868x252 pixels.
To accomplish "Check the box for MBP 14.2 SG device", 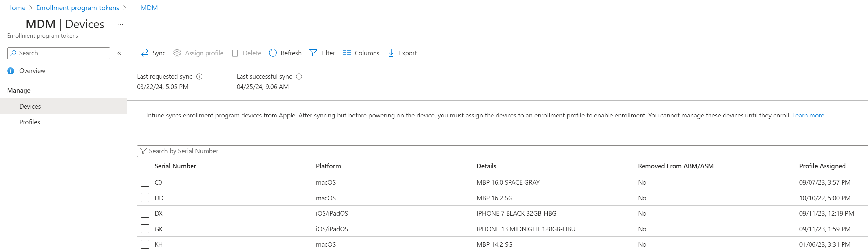I will tap(145, 244).
